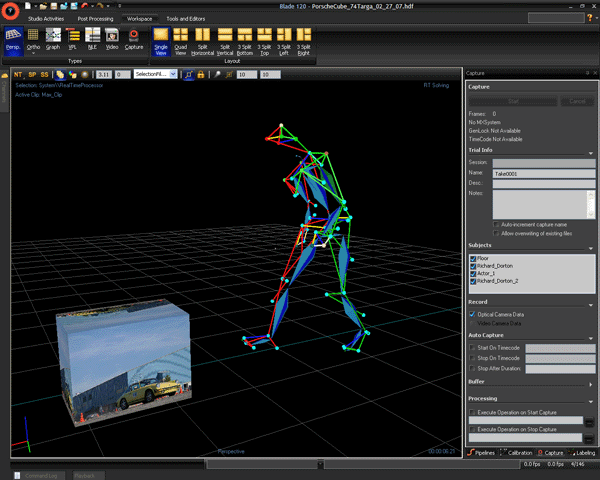Open the New file dropdown arrow
The image size is (600, 480).
pos(35,6)
